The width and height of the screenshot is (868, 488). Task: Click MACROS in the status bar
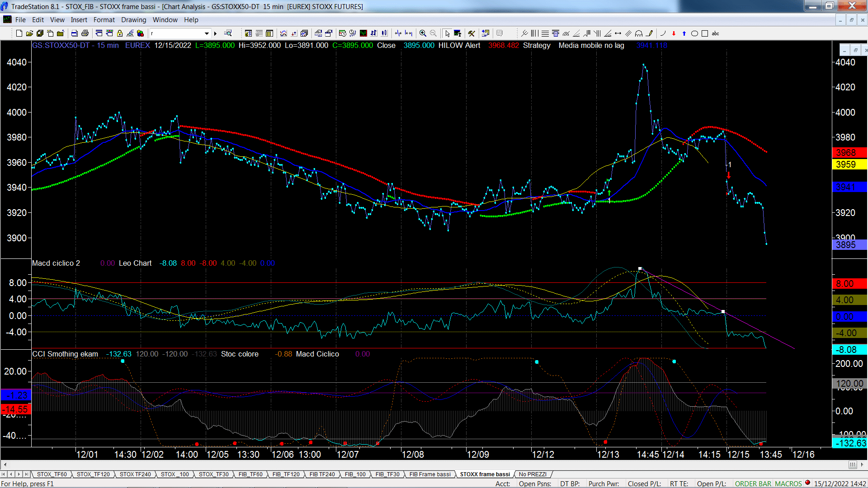tap(788, 483)
